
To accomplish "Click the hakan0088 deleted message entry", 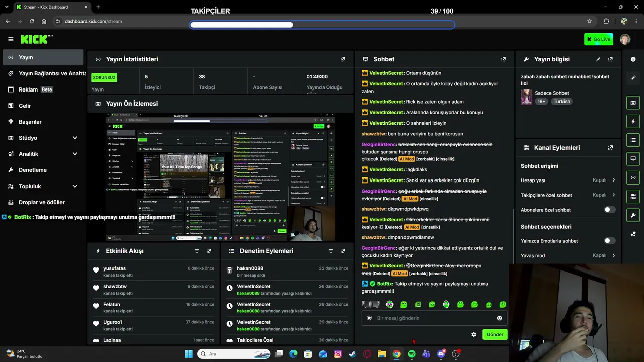I will (287, 272).
